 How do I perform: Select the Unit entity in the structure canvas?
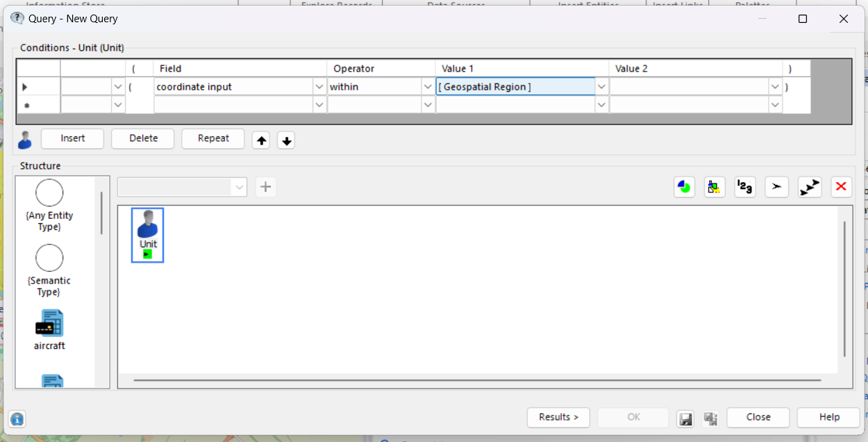[x=148, y=235]
